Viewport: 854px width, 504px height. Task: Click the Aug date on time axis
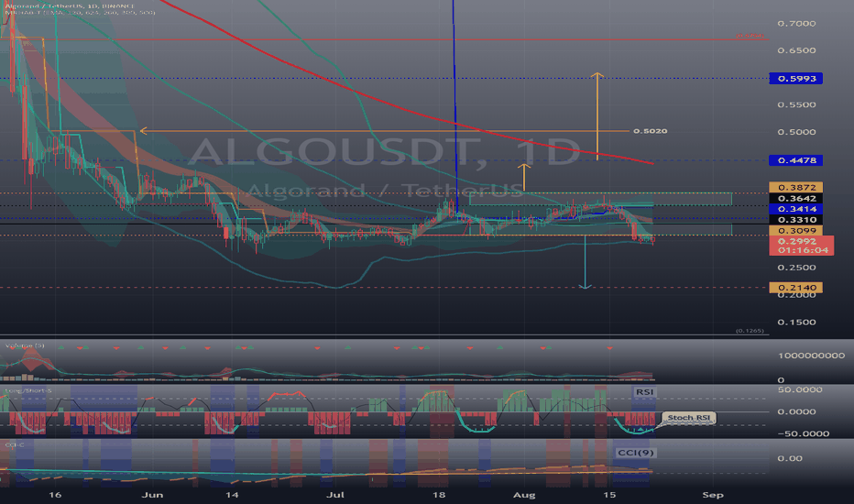point(524,495)
